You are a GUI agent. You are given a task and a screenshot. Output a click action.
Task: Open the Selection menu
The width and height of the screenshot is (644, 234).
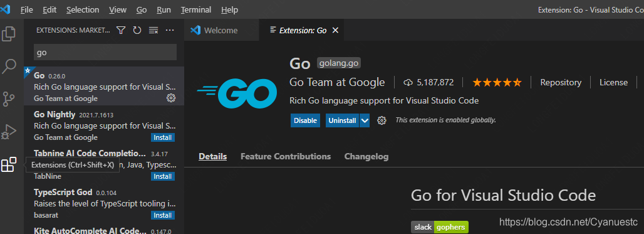click(x=83, y=9)
